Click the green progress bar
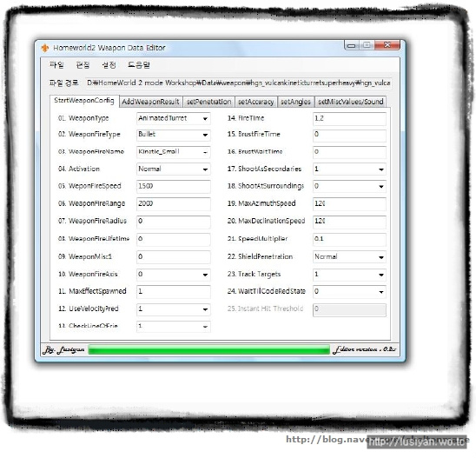This screenshot has width=476, height=458. (208, 349)
